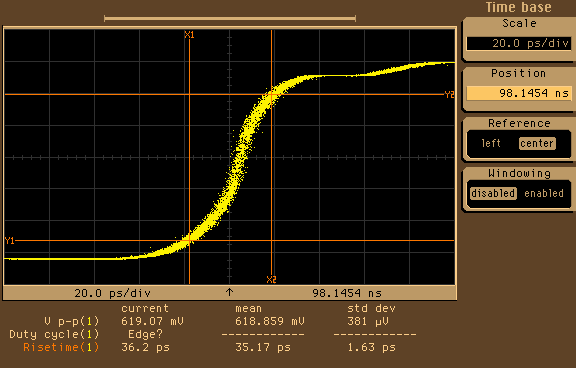Select the Position 98.1454 ns field
This screenshot has height=368, width=576.
click(519, 93)
